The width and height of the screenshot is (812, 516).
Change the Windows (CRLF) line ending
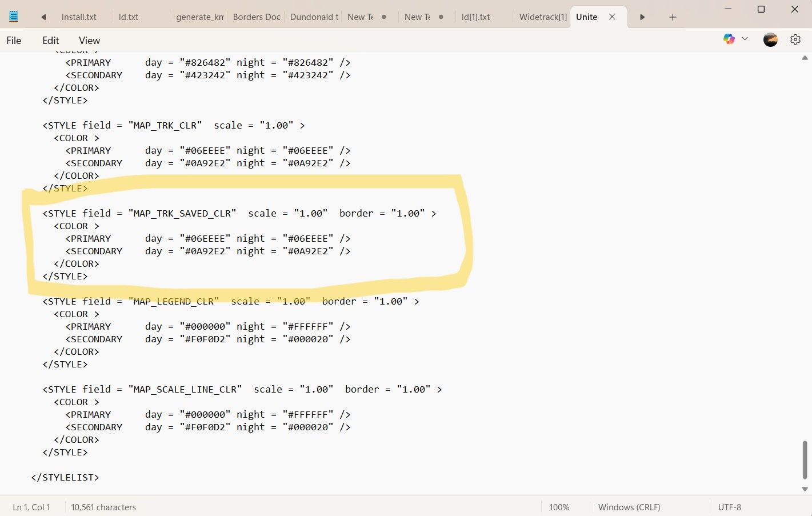(x=629, y=507)
